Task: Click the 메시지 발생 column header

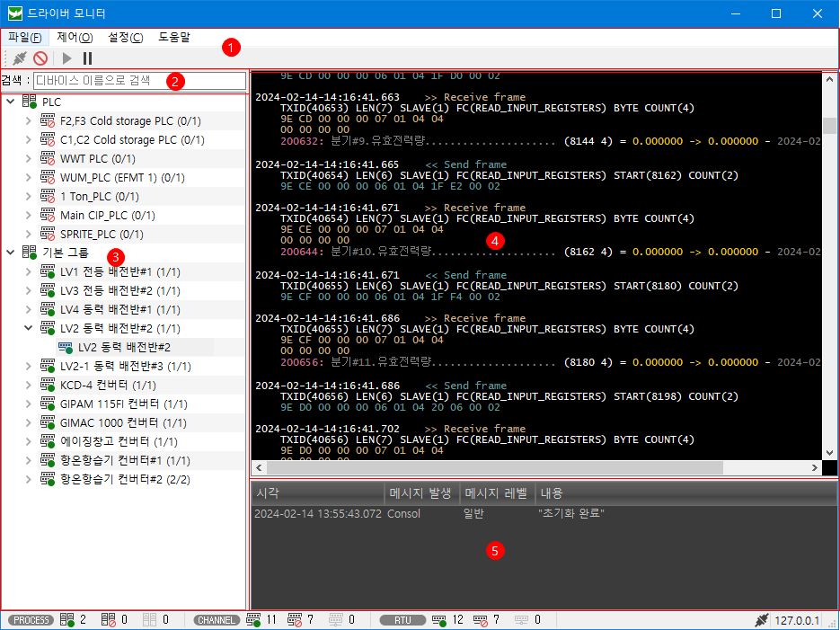Action: pyautogui.click(x=422, y=493)
